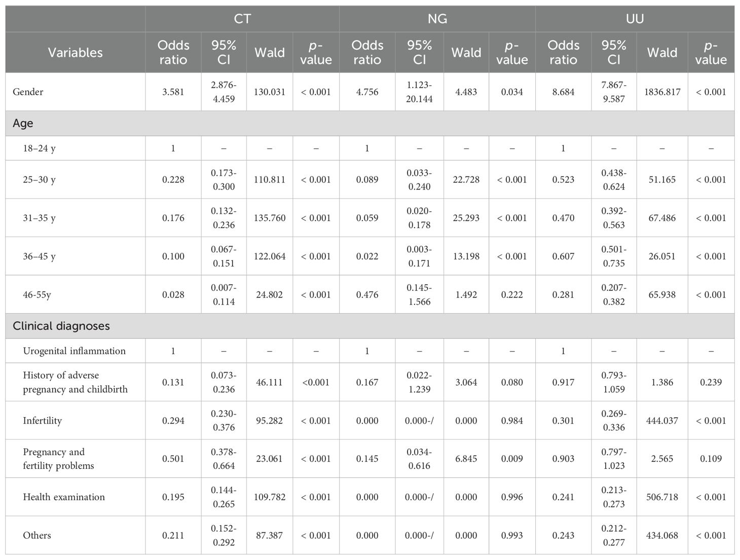Select the 46-55y row label
Image resolution: width=740 pixels, height=560 pixels.
pyautogui.click(x=37, y=294)
